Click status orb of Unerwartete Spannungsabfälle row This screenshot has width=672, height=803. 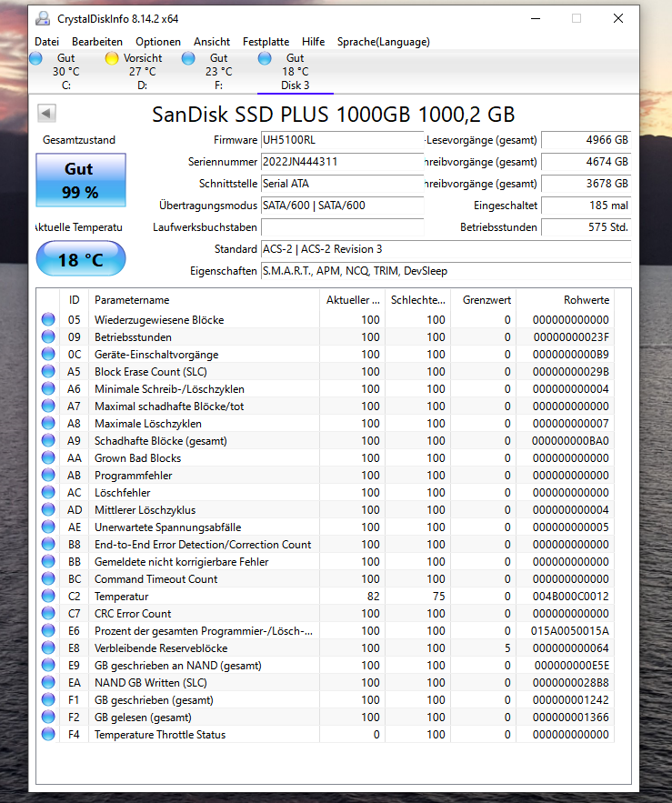(48, 527)
